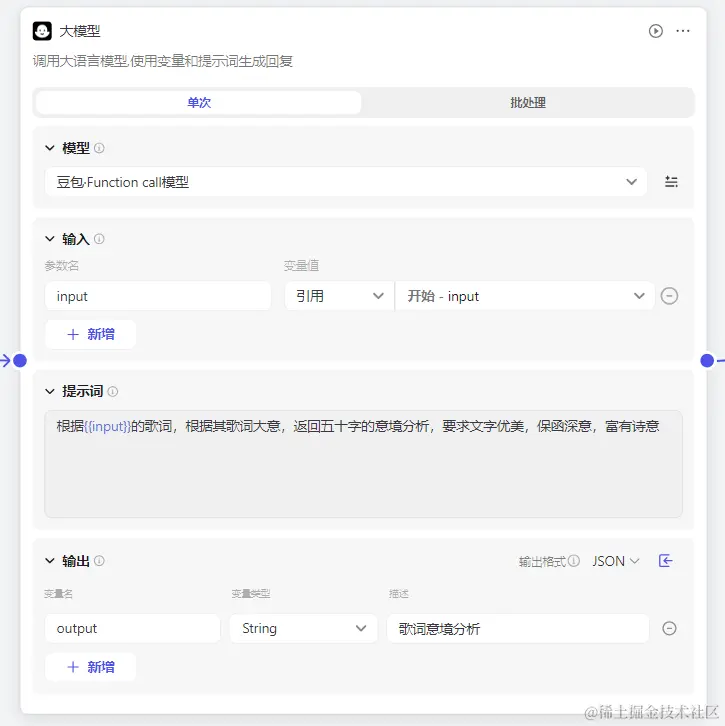Viewport: 725px width, 726px height.
Task: Open the 开始 - input reference dropdown
Action: pos(525,296)
